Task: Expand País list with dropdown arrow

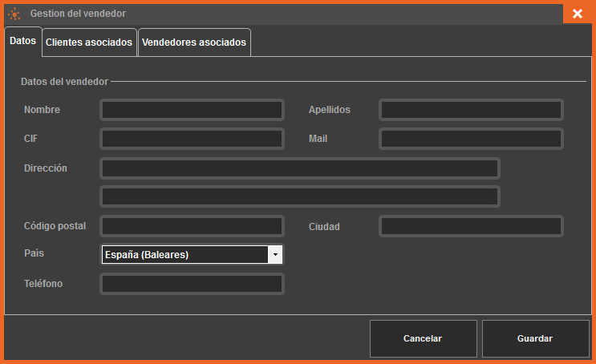Action: click(275, 255)
